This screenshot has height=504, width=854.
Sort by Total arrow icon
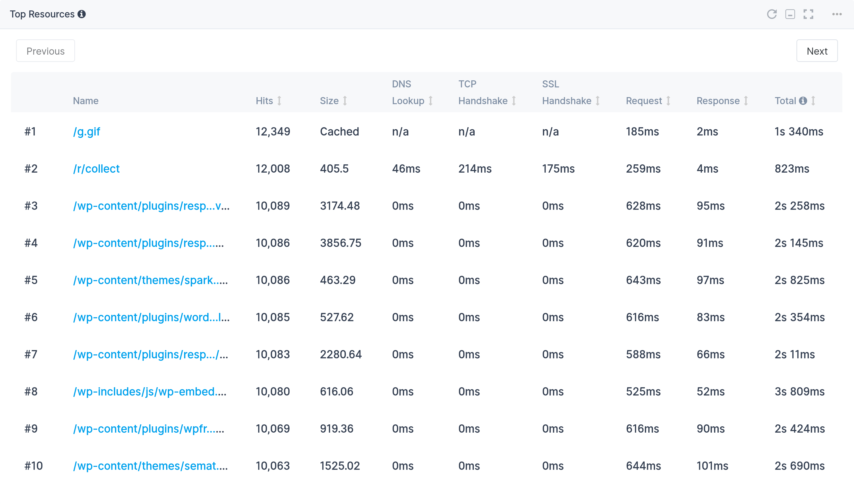coord(813,101)
